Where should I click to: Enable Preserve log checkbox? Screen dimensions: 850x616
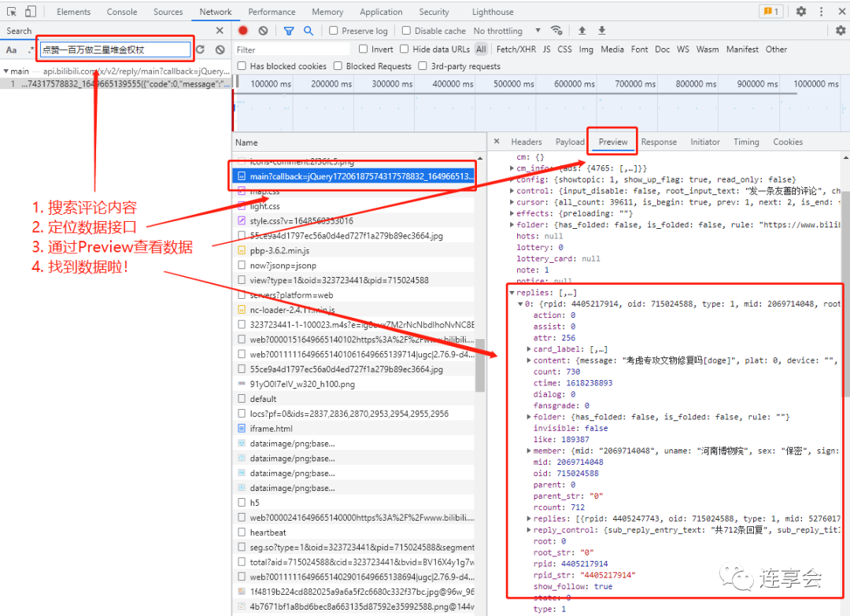334,31
